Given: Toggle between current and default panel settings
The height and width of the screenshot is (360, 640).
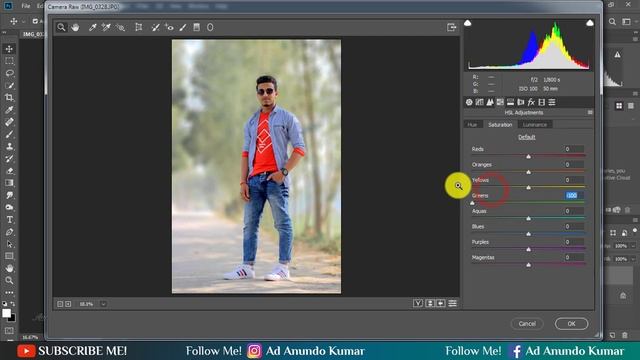Looking at the screenshot, I should click(452, 303).
